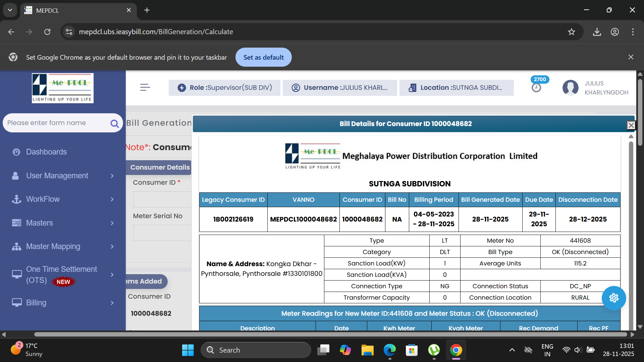This screenshot has height=362, width=644.
Task: Open the blue settings gear floating button
Action: click(x=613, y=298)
